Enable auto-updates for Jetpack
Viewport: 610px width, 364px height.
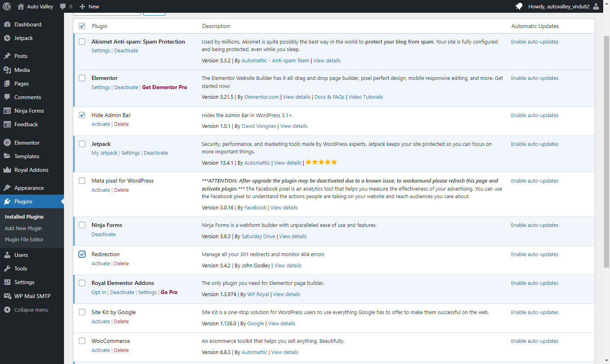tap(534, 144)
